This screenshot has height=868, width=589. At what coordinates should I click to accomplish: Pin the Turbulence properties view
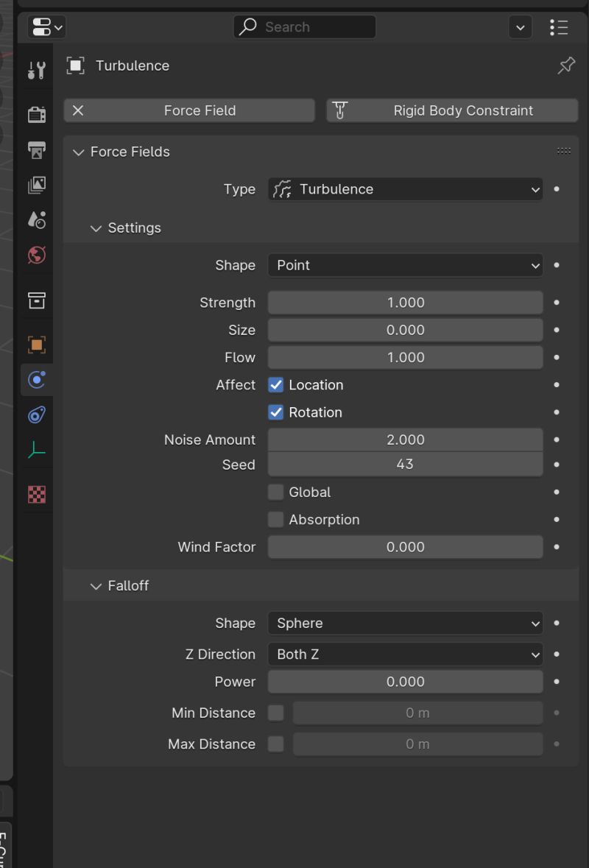click(x=565, y=66)
